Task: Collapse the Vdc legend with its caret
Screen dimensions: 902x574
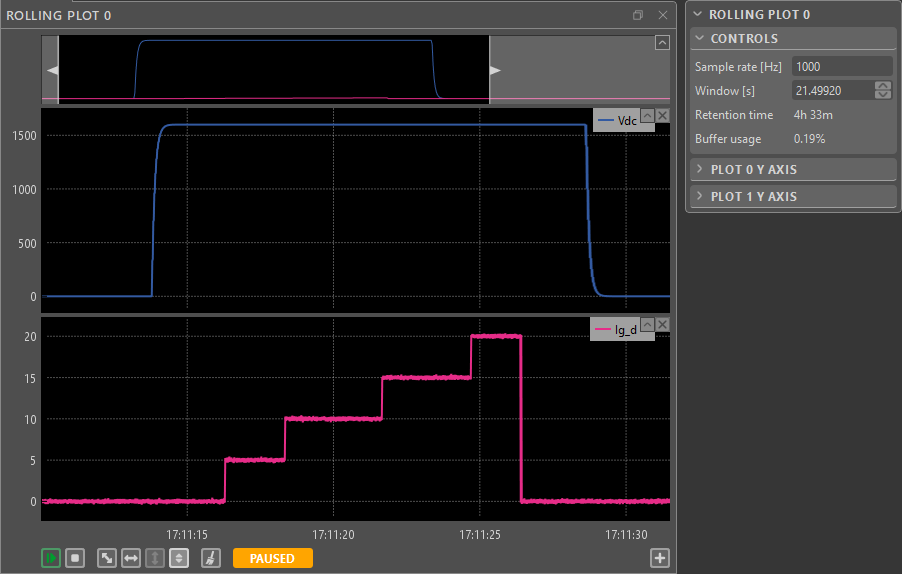Action: point(646,116)
